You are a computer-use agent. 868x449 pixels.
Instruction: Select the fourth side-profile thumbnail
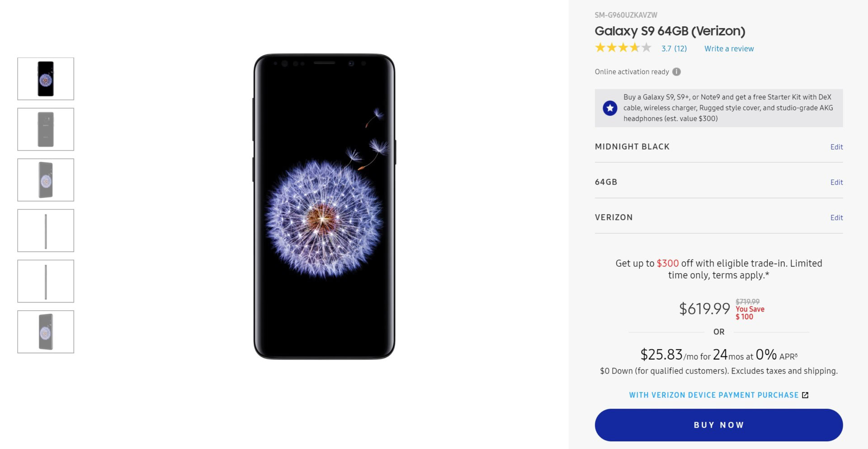tap(46, 231)
